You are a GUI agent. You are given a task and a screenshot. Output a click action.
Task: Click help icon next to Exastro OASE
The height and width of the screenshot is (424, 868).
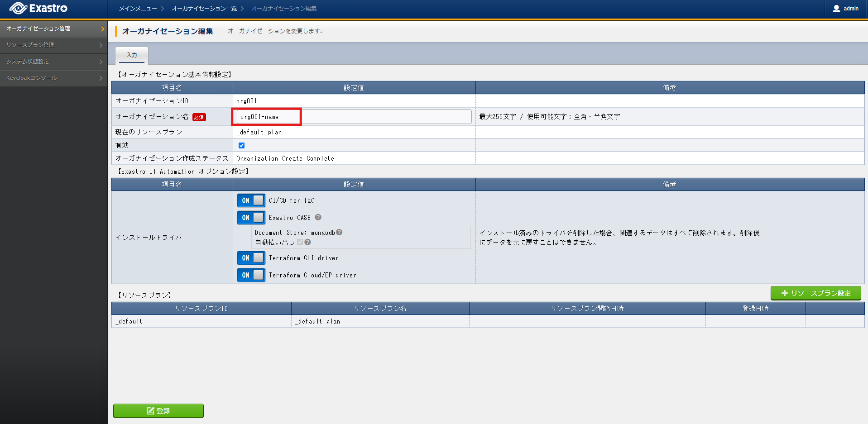tap(318, 217)
